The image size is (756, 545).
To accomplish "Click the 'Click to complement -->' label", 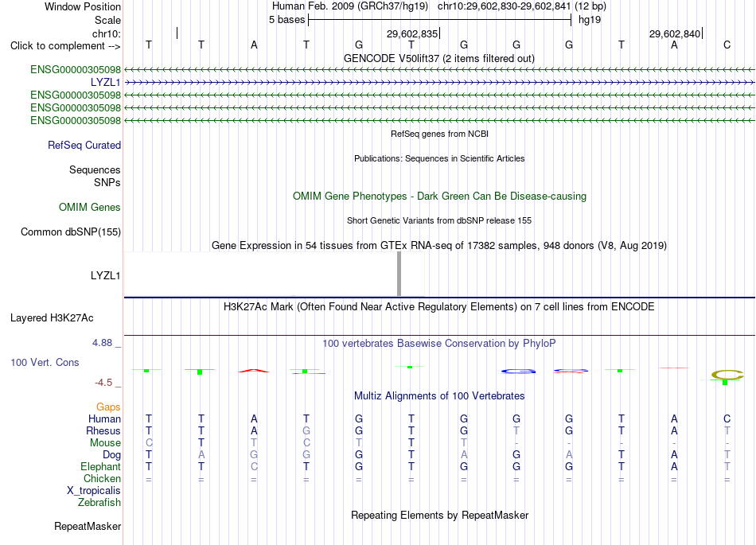I will [65, 46].
